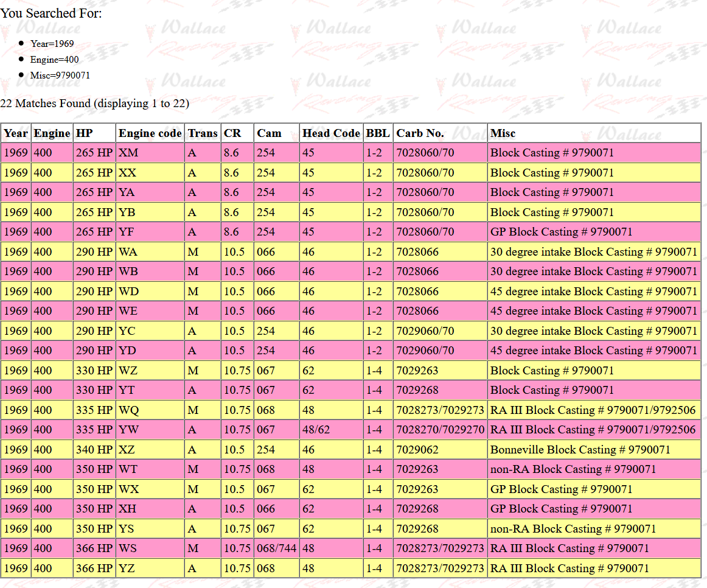Click the "22 Matches Found" results text
This screenshot has height=588, width=707.
(94, 103)
